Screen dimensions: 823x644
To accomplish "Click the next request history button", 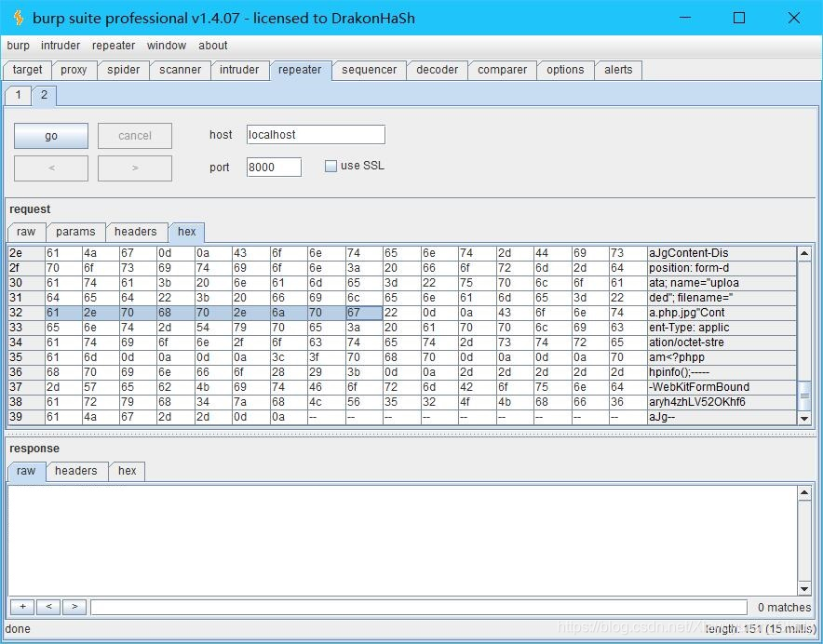I will click(135, 168).
